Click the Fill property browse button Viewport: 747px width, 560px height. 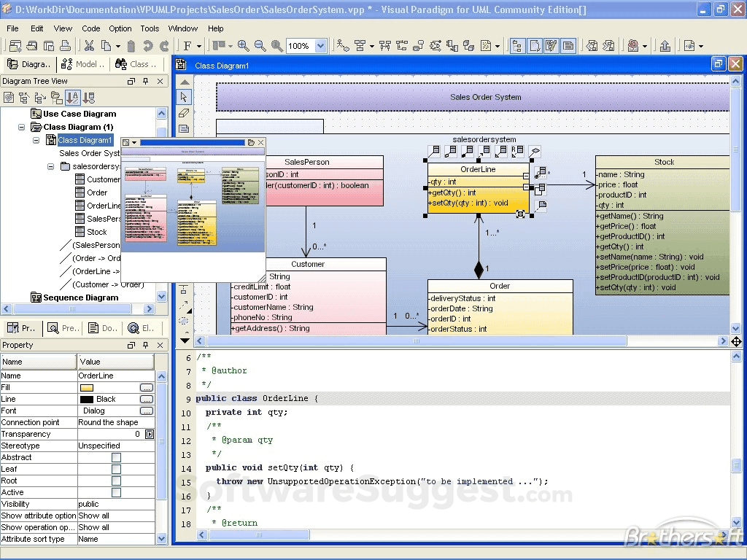click(147, 387)
